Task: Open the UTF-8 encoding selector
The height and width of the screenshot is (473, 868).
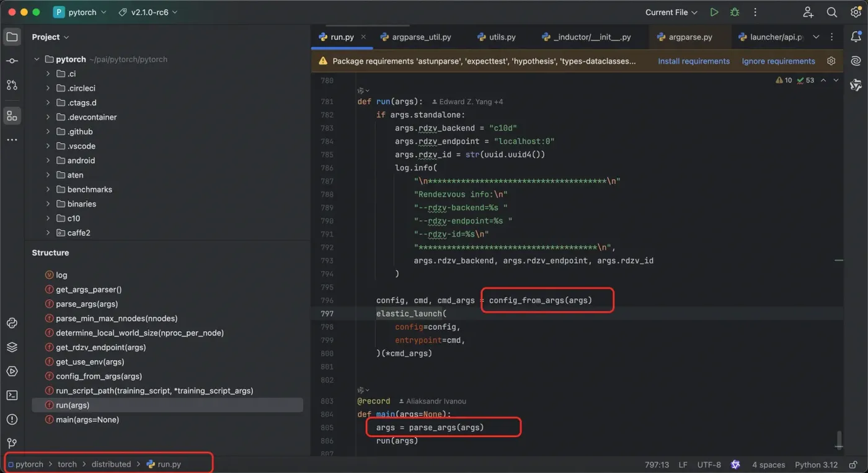Action: click(x=709, y=465)
